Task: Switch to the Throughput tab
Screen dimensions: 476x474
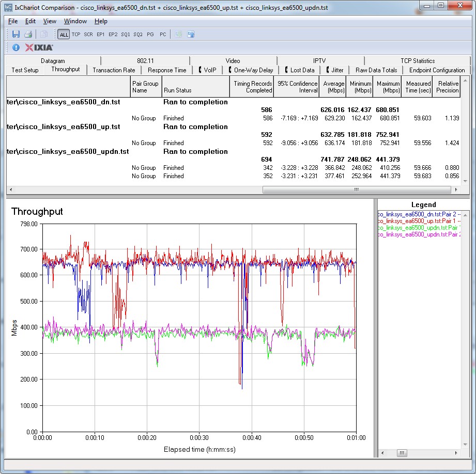Action: tap(66, 69)
